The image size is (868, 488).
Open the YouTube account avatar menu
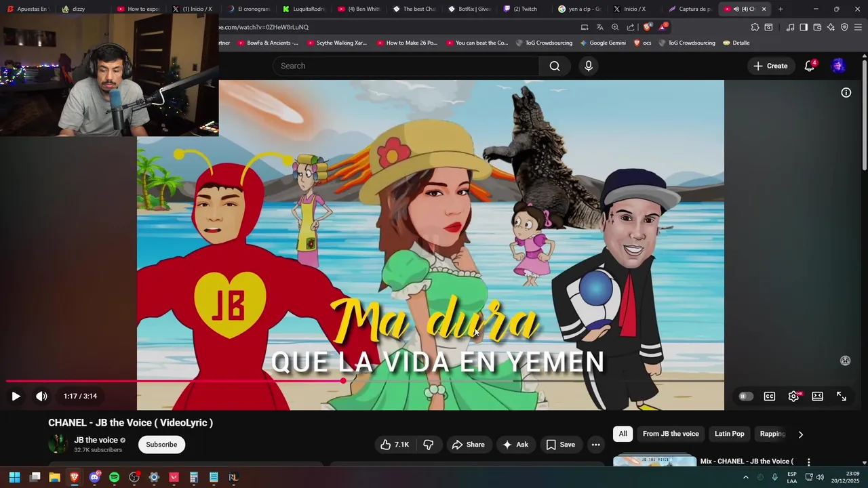(x=839, y=66)
